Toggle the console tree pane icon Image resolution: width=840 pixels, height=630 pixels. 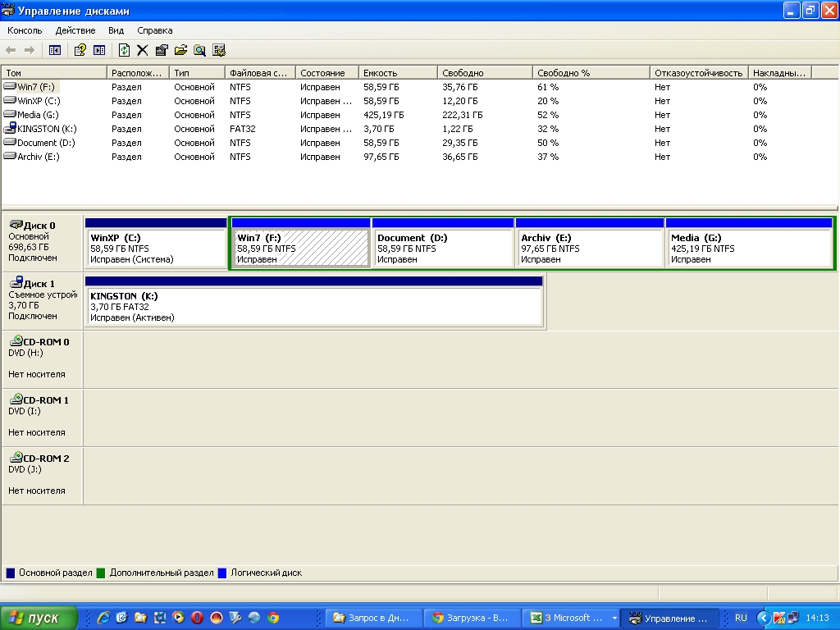55,50
